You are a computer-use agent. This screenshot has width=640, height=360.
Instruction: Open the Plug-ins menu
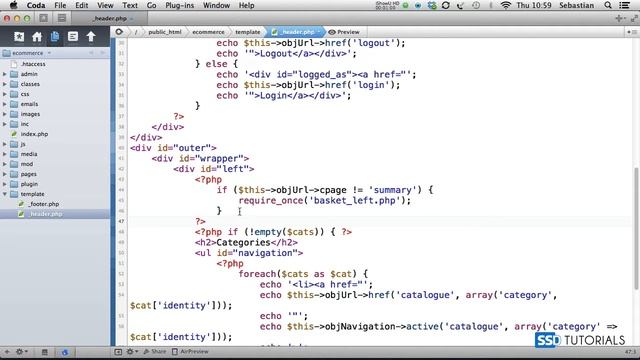[x=180, y=5]
